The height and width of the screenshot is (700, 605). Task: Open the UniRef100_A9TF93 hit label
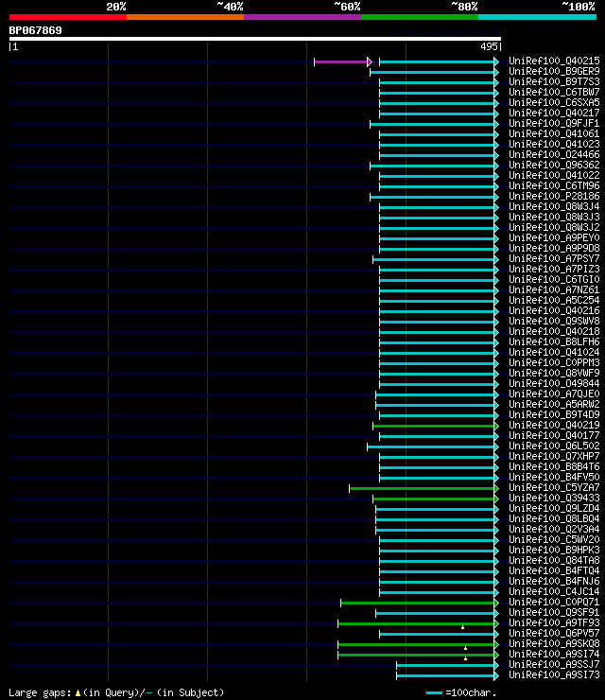click(x=554, y=622)
